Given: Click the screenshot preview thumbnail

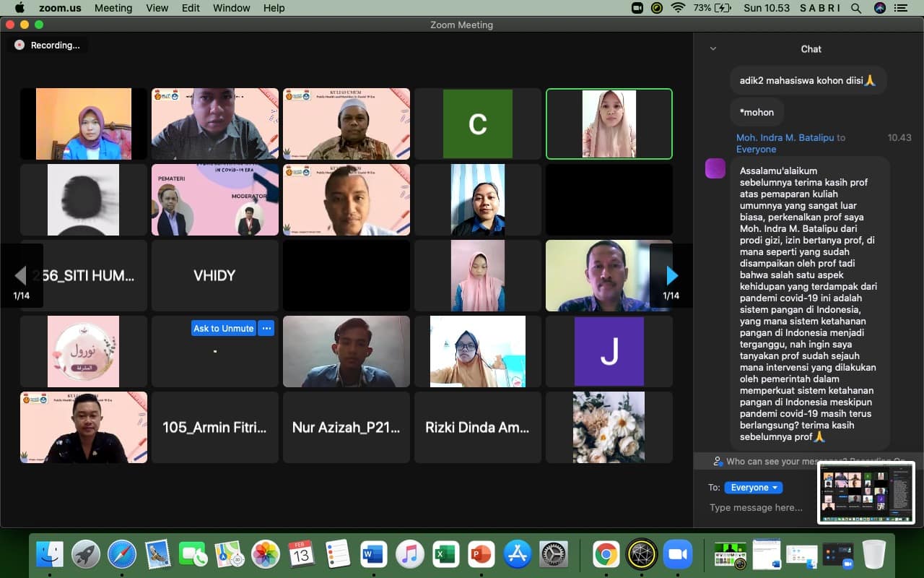Looking at the screenshot, I should [867, 493].
